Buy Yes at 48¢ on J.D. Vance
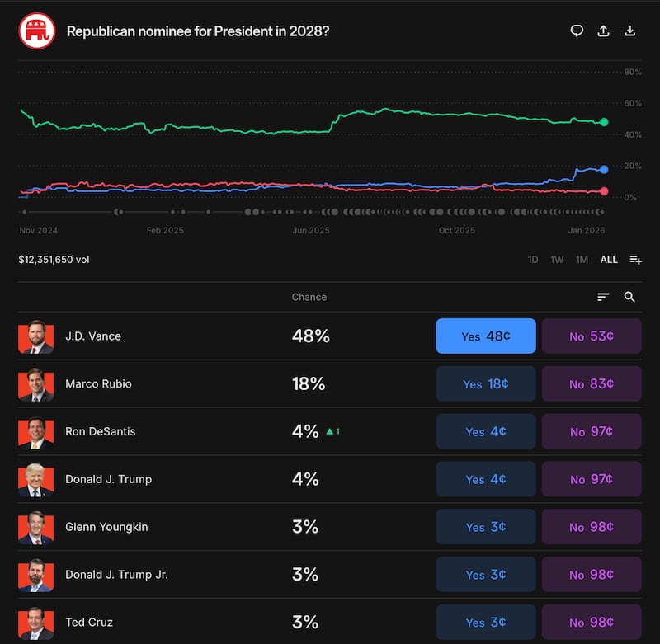Image resolution: width=660 pixels, height=644 pixels. [485, 336]
